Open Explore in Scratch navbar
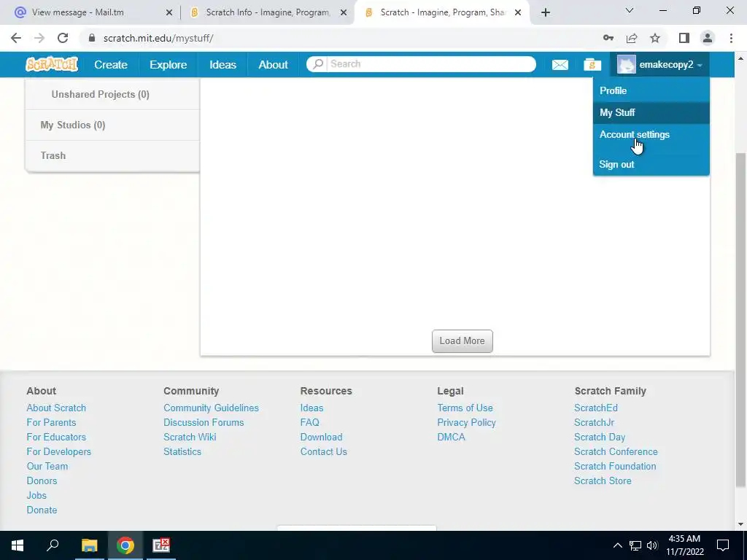747x560 pixels. pyautogui.click(x=169, y=64)
